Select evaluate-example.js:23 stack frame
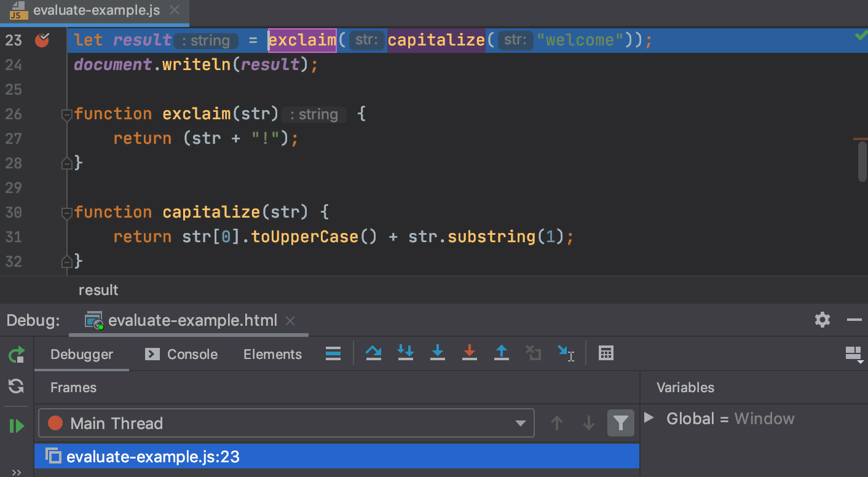This screenshot has width=868, height=477. [337, 457]
